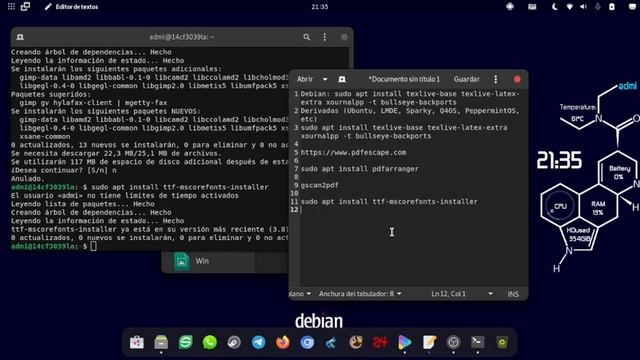
Task: Click the Battery 0% widget hexagon
Action: (619, 172)
